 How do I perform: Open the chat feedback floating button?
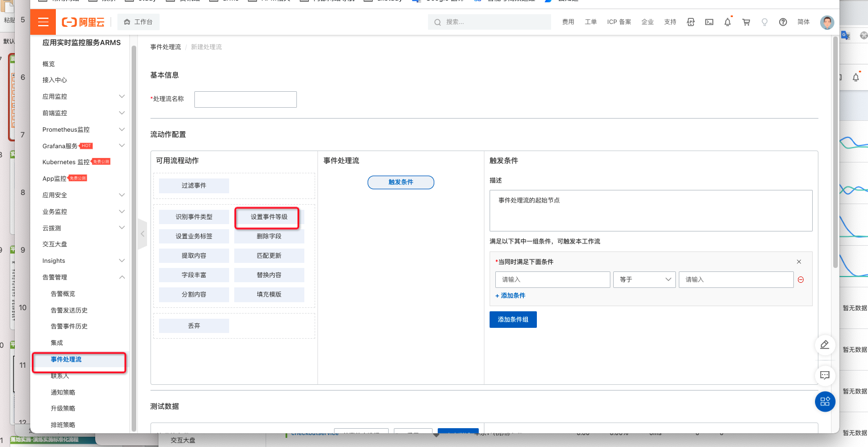825,375
